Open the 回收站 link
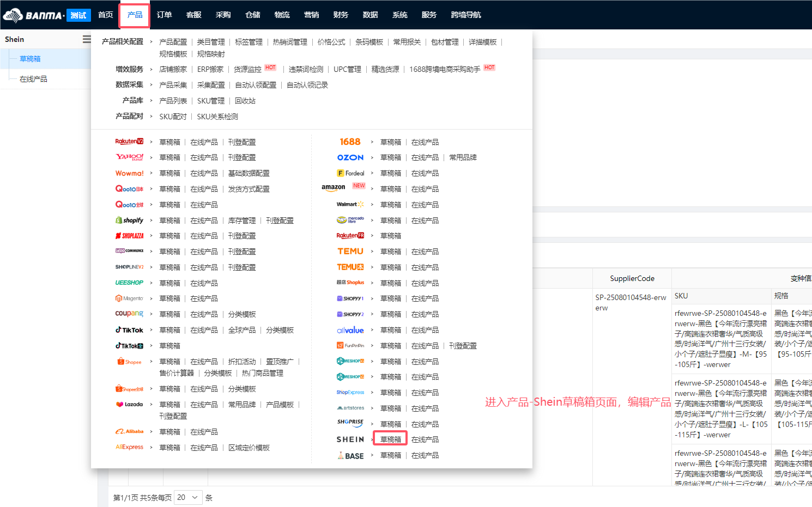Image resolution: width=812 pixels, height=507 pixels. click(245, 101)
